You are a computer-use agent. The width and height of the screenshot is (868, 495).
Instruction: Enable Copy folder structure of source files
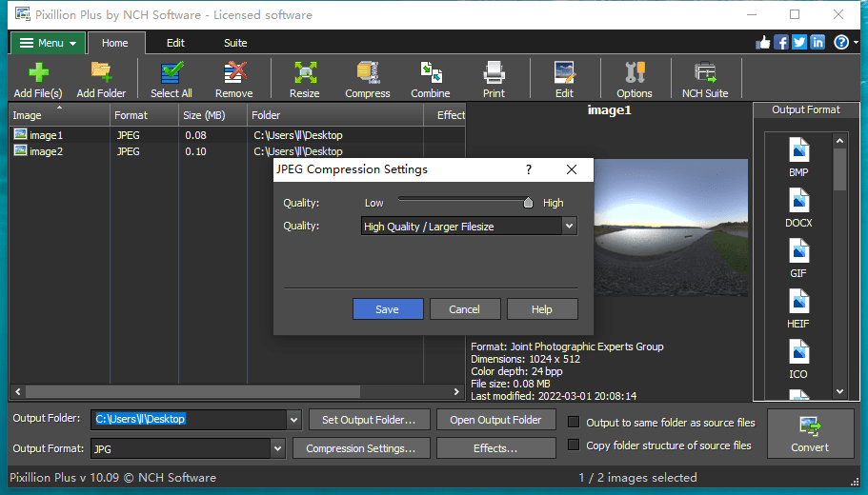click(x=574, y=445)
